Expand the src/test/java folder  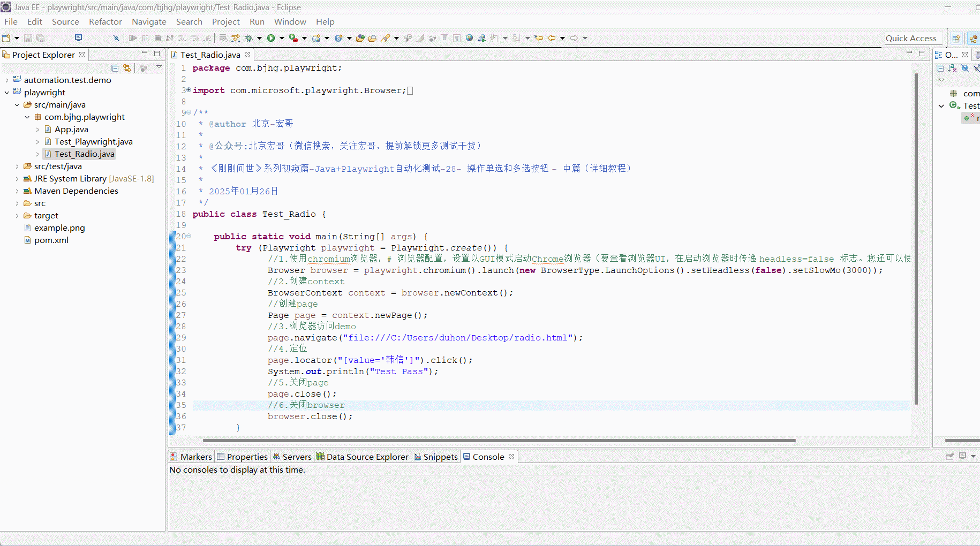pyautogui.click(x=17, y=166)
